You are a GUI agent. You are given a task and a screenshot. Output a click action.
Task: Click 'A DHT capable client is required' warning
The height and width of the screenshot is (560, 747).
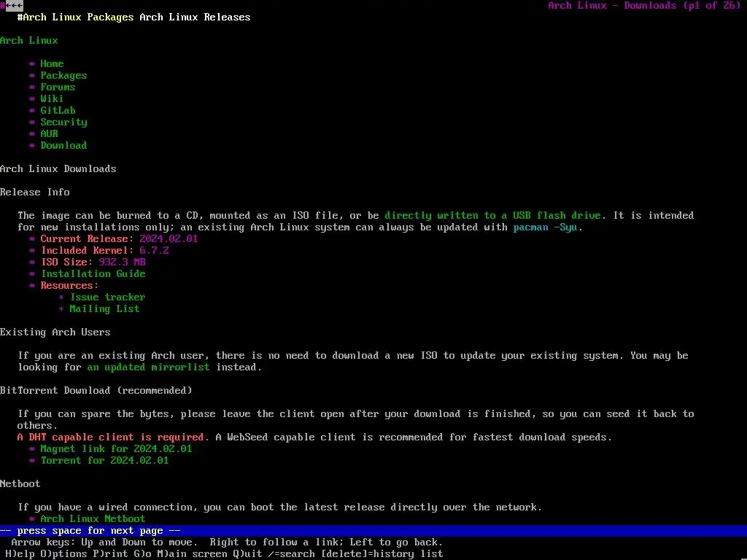111,437
